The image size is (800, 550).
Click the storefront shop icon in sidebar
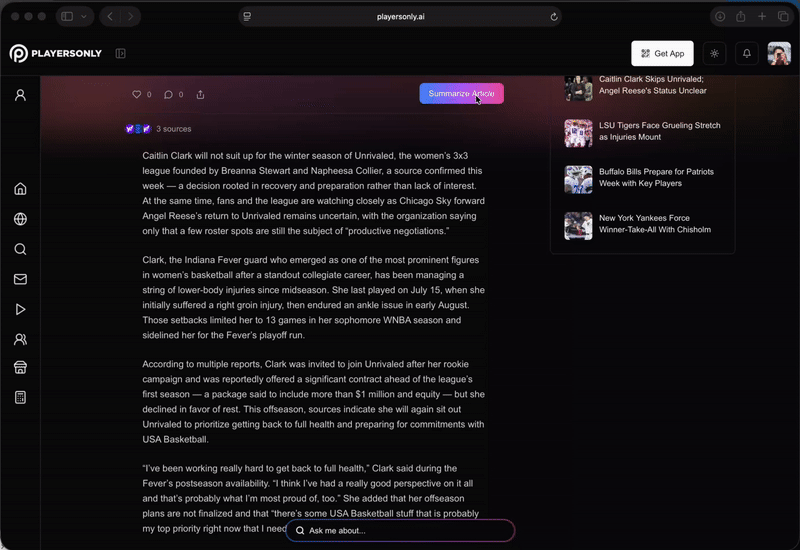(x=20, y=368)
